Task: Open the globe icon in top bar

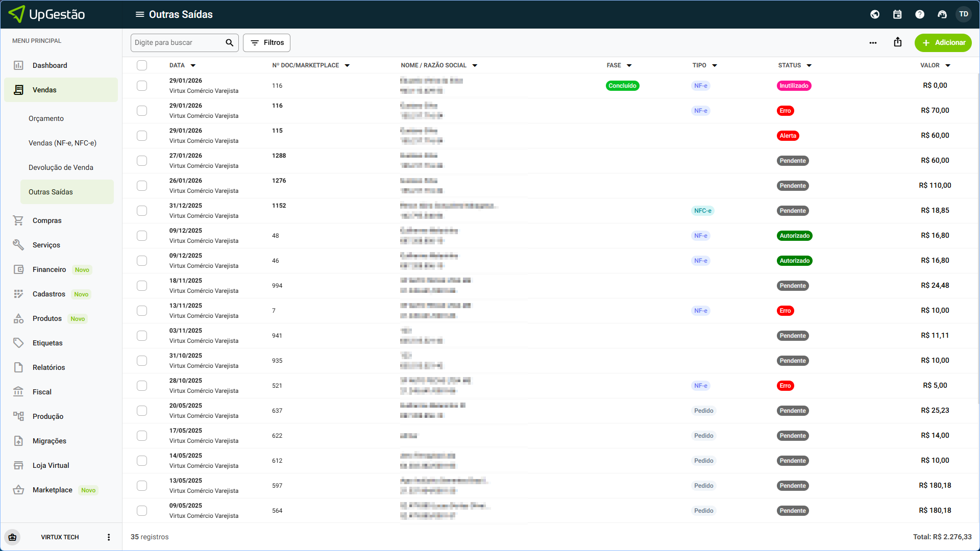Action: click(875, 14)
